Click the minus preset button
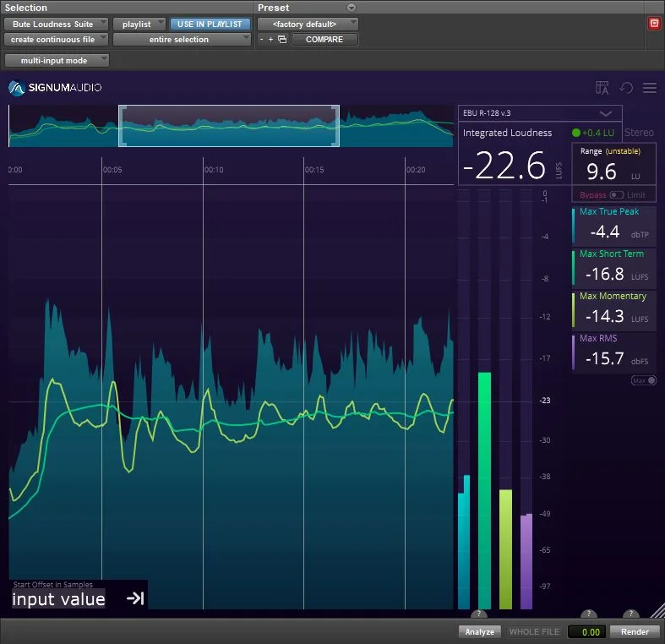 click(x=261, y=40)
